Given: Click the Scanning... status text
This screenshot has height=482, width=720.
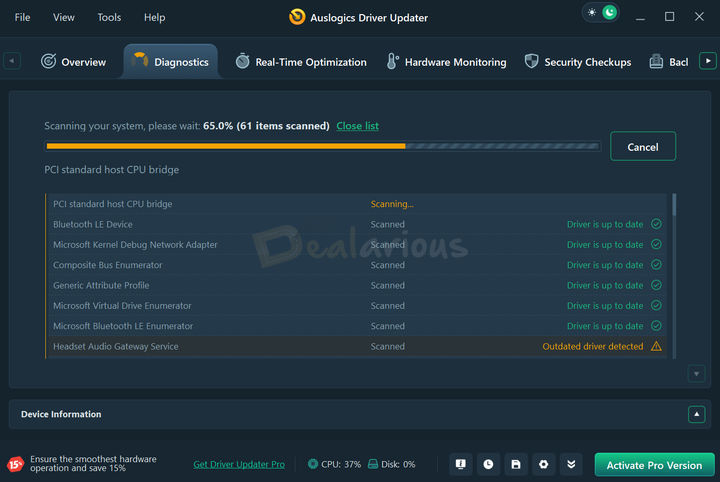Looking at the screenshot, I should [392, 204].
